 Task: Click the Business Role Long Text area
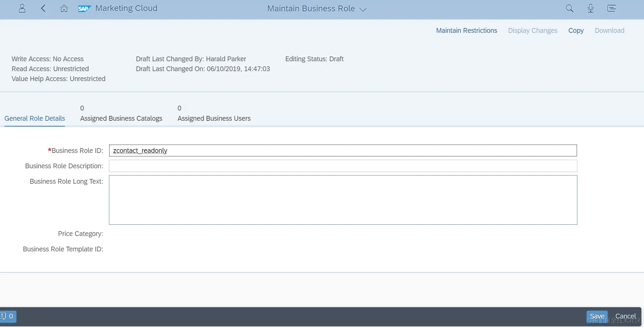(343, 200)
